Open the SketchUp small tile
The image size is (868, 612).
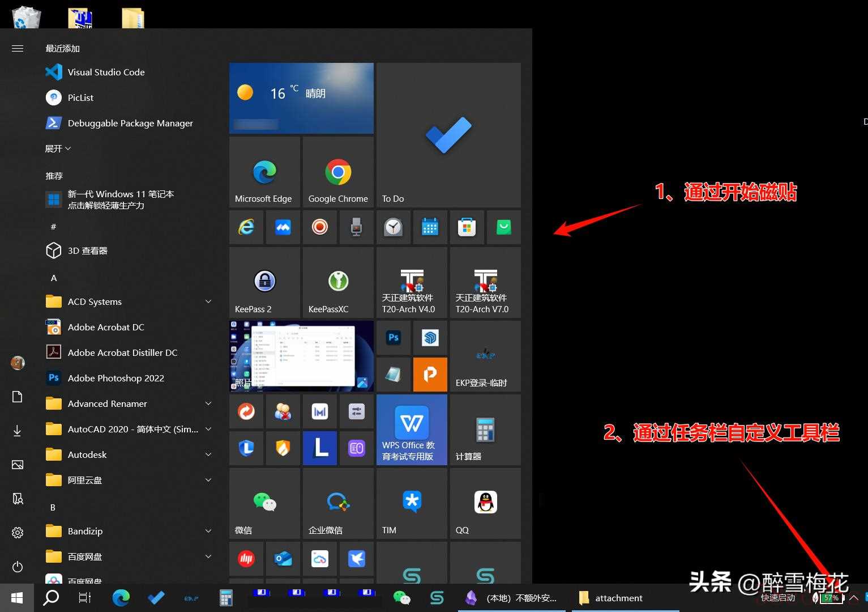point(430,338)
